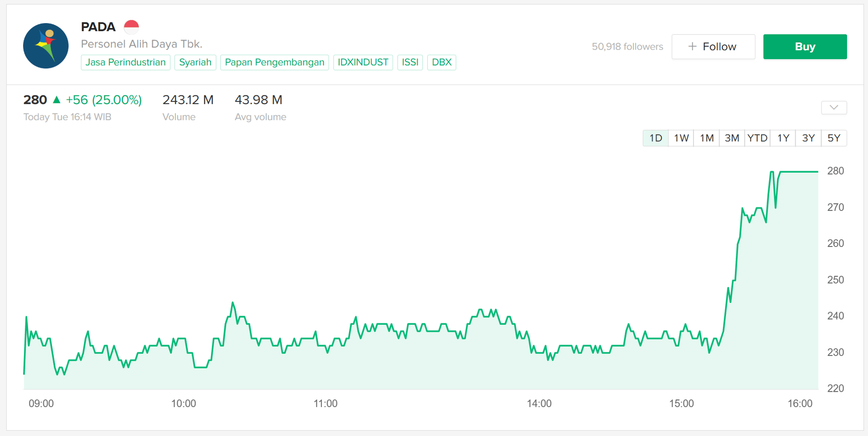Image resolution: width=868 pixels, height=436 pixels.
Task: Click the 250 price axis label
Action: (835, 280)
